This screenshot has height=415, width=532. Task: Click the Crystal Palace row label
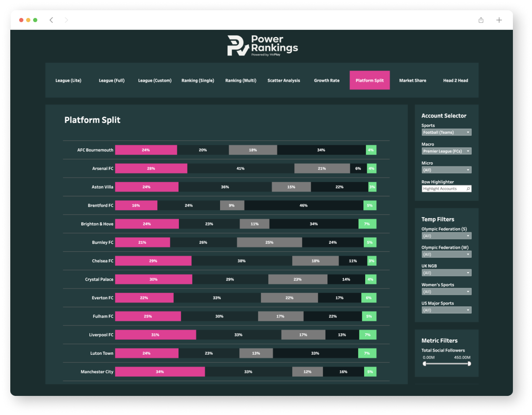point(99,279)
